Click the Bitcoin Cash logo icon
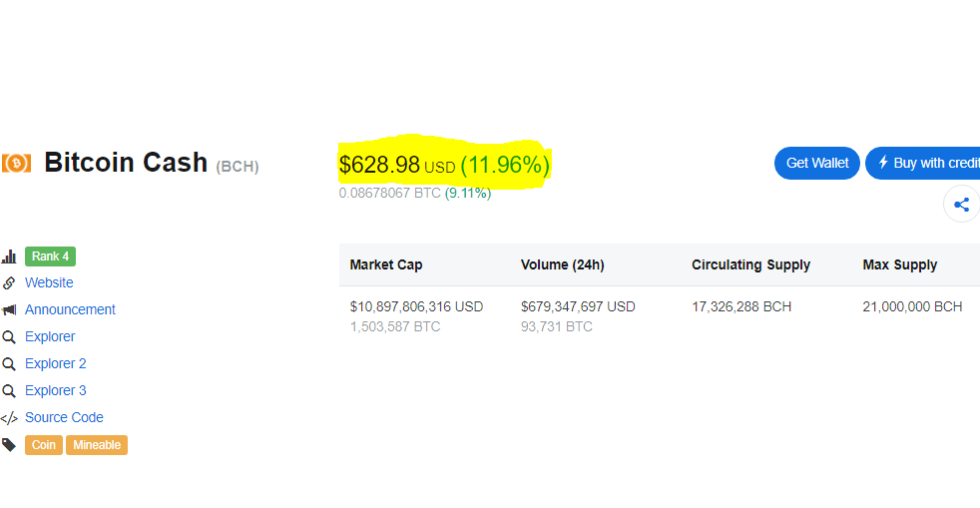980x508 pixels. pyautogui.click(x=16, y=163)
